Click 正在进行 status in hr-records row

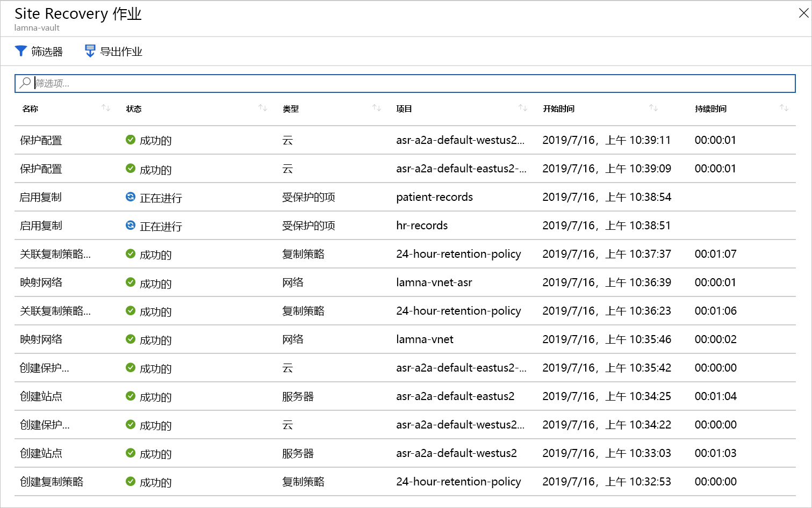161,227
